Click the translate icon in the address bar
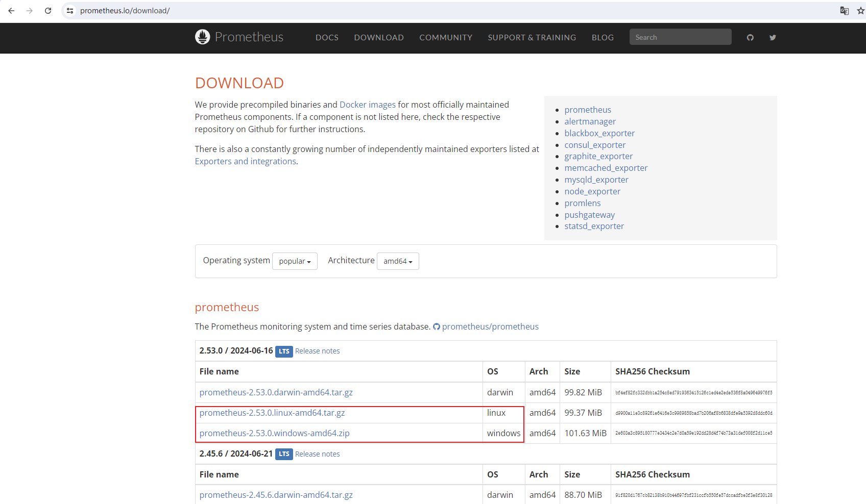The height and width of the screenshot is (504, 866). [845, 10]
